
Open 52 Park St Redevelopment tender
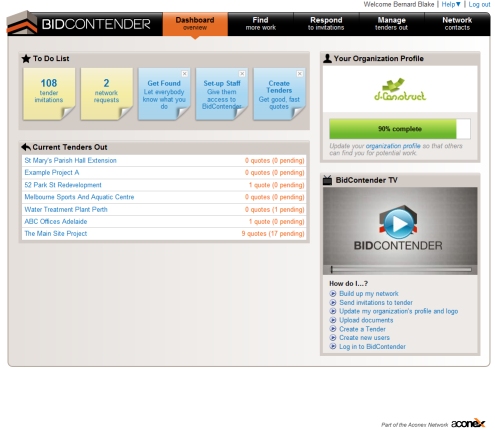(63, 185)
